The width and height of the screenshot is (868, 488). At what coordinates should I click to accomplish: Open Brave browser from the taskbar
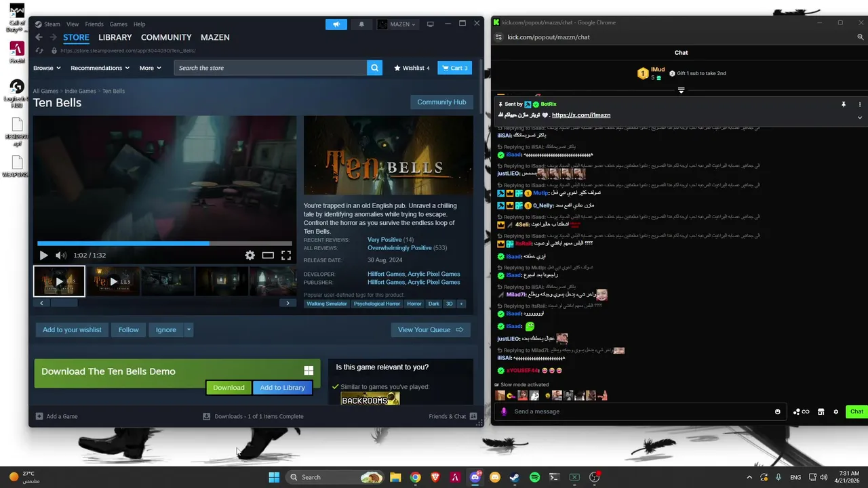tap(435, 477)
